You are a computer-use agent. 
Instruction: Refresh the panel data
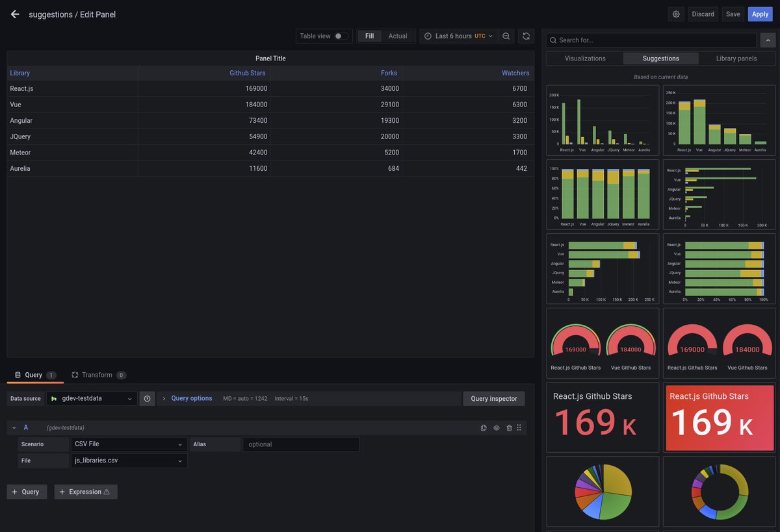click(x=526, y=36)
